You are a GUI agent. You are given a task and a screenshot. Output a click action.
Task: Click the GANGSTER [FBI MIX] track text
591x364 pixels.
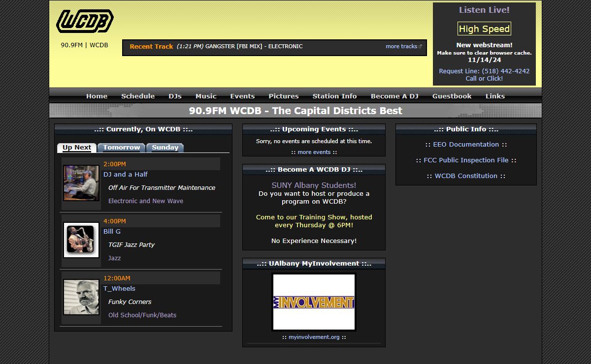(254, 46)
